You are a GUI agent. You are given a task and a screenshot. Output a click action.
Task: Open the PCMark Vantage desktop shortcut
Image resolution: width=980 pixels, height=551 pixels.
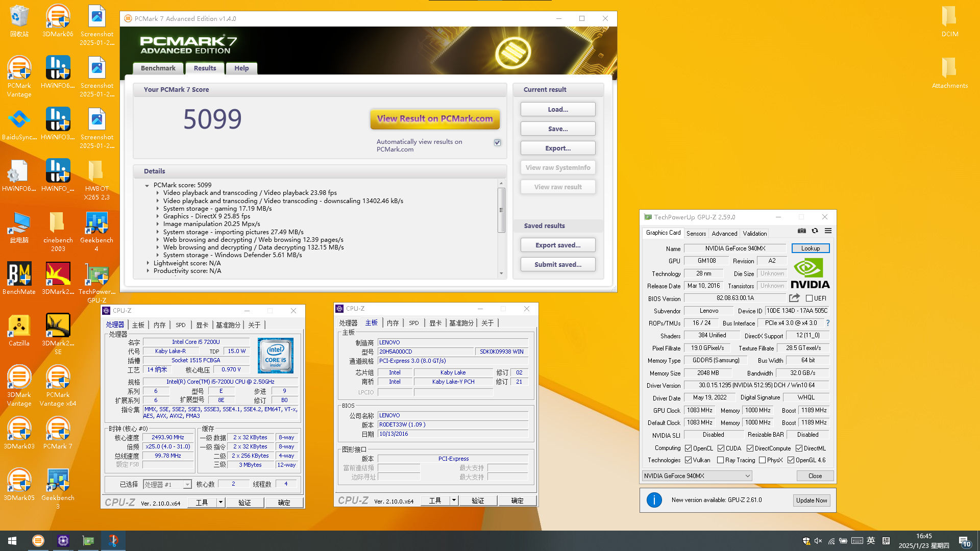[19, 77]
